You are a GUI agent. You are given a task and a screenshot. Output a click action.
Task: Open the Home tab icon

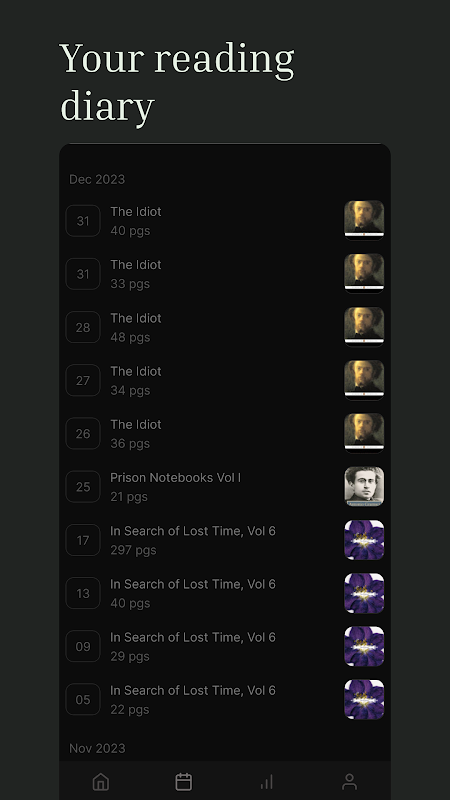[101, 781]
